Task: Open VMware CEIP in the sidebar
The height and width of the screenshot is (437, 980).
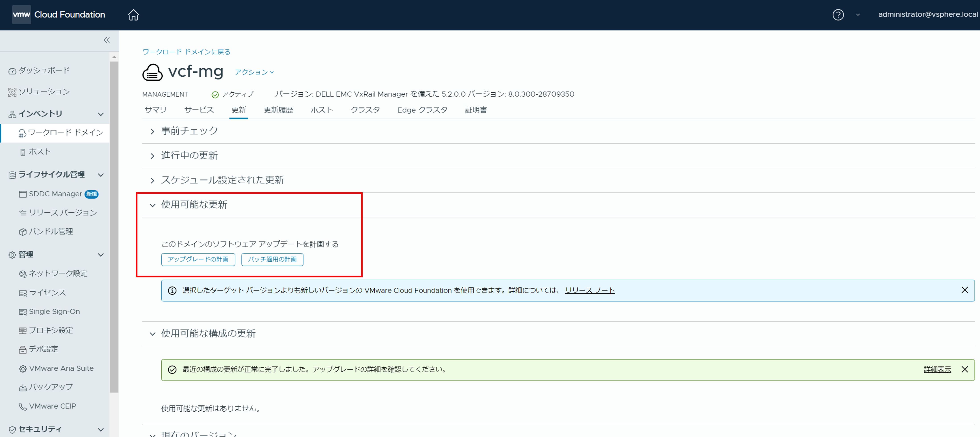Action: pos(53,406)
